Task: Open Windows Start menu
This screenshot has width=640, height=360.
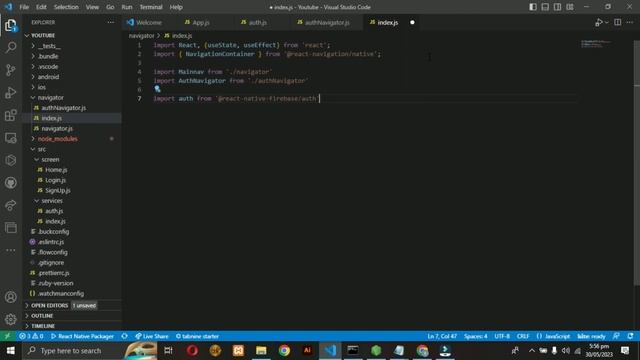Action: [11, 351]
